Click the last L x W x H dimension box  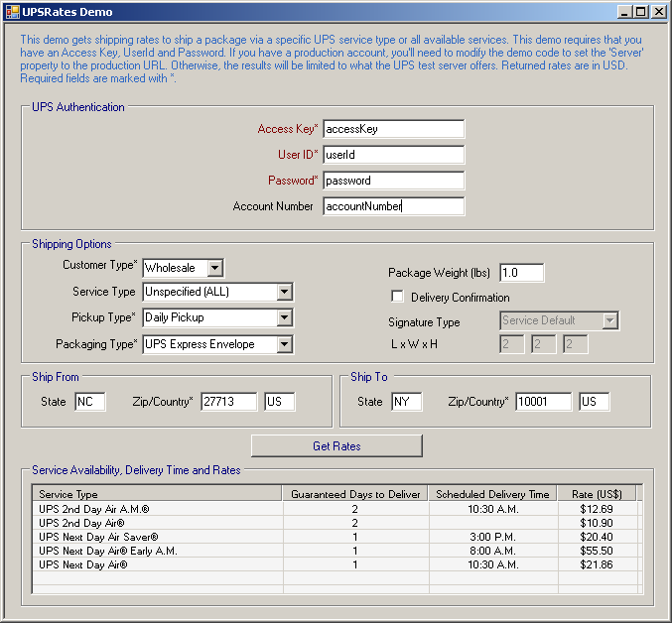pos(575,344)
